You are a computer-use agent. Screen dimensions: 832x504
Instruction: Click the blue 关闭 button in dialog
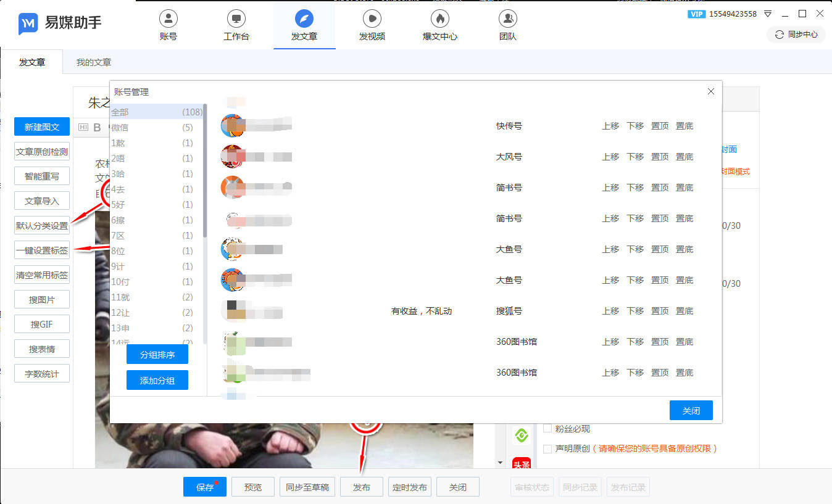point(691,410)
